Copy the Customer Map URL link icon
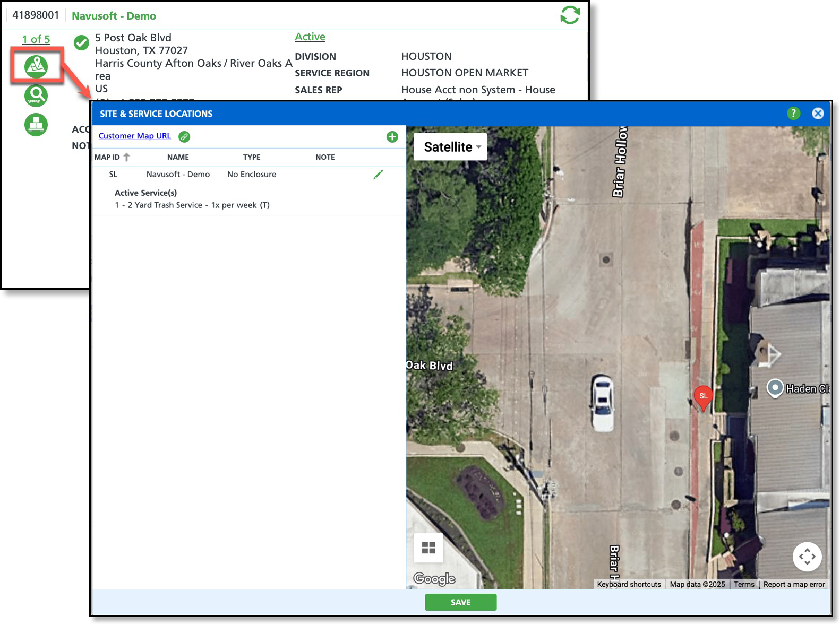The width and height of the screenshot is (840, 625). tap(184, 136)
